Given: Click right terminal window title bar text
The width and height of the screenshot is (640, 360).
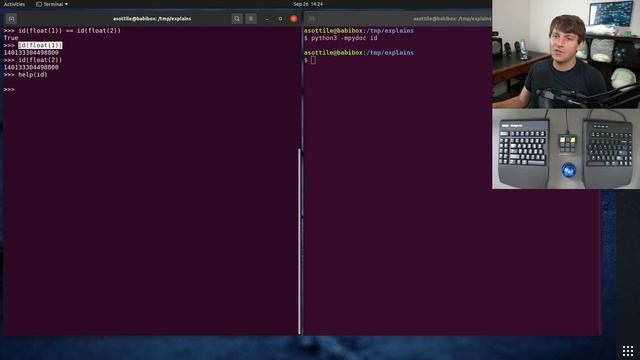Looking at the screenshot, I should 452,19.
